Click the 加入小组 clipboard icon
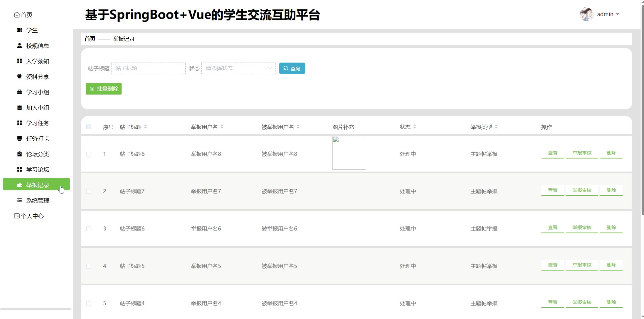Screen dimensions: 644x319 coord(20,108)
